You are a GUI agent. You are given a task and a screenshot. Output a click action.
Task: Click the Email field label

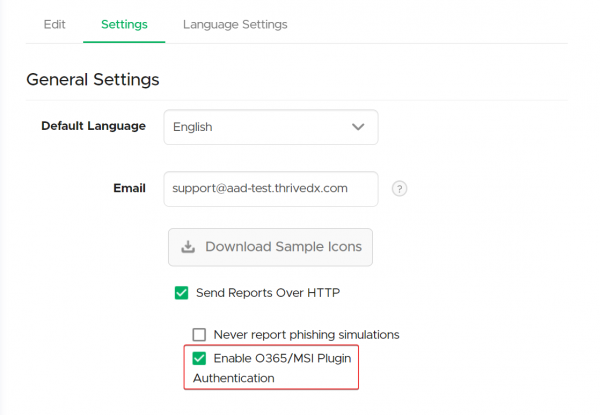pos(129,188)
